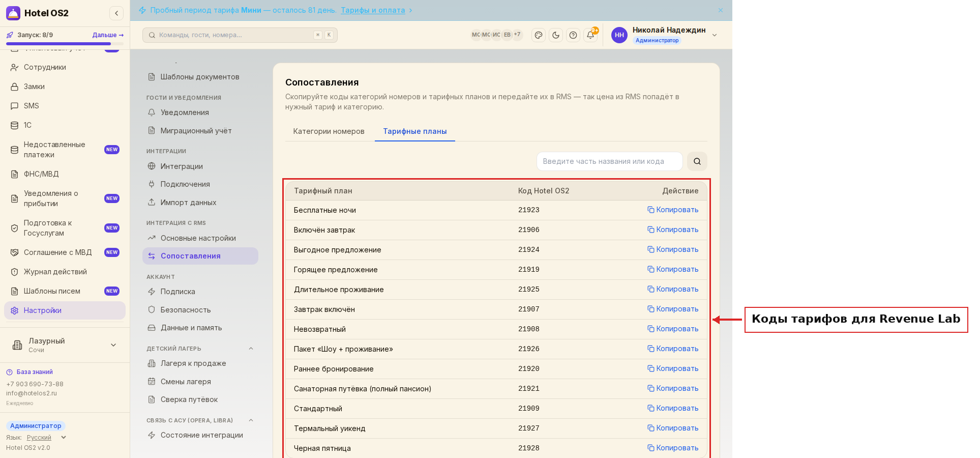This screenshot has height=458, width=980.
Task: Collapse the Детский лагерь section
Action: point(251,349)
